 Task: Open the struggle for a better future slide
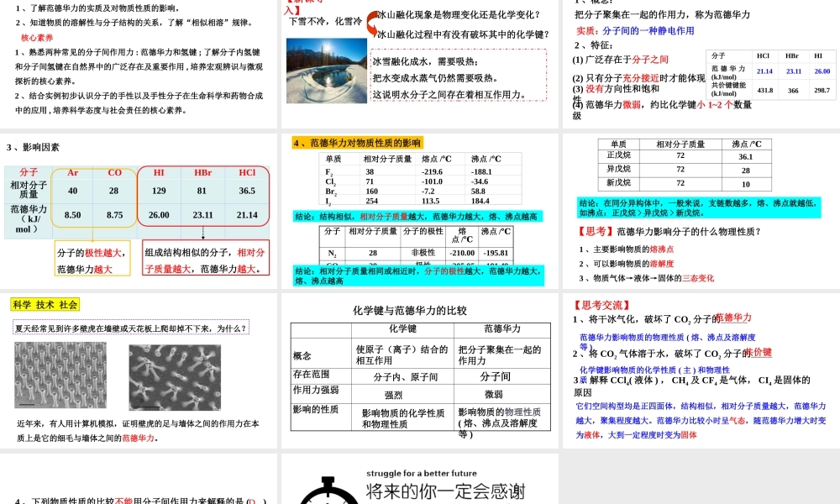[419, 479]
